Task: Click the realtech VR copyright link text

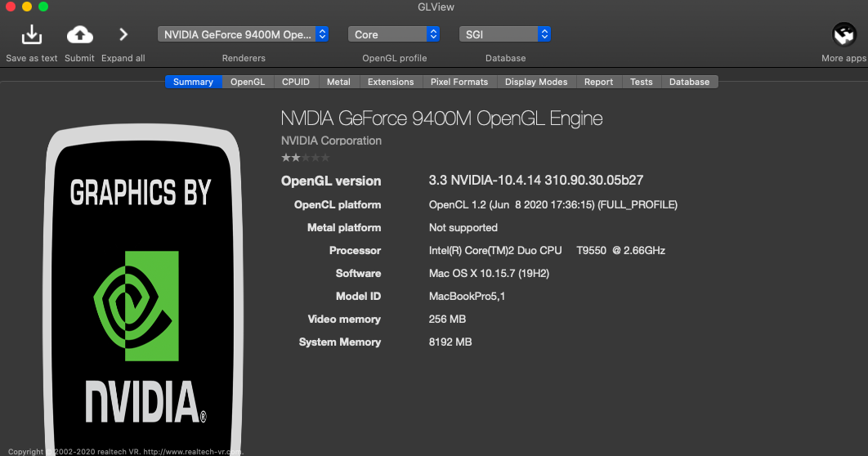Action: (126, 452)
